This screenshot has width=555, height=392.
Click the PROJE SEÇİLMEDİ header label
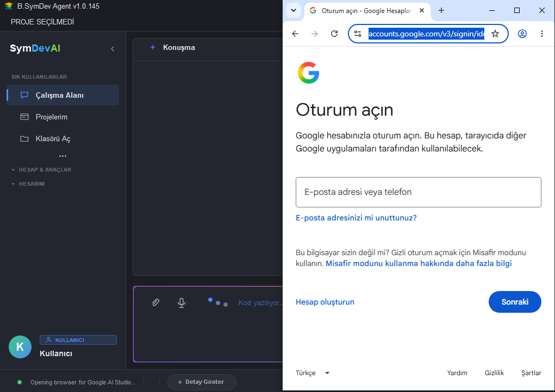point(42,22)
